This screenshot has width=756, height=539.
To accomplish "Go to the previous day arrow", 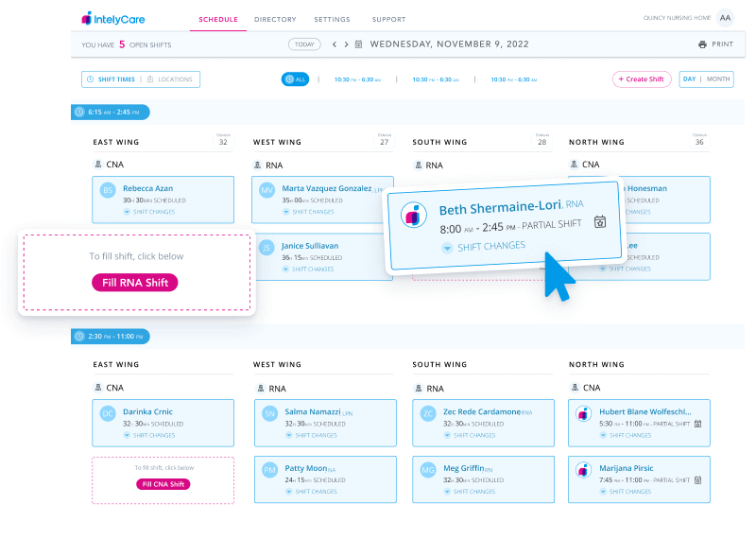I will 335,44.
